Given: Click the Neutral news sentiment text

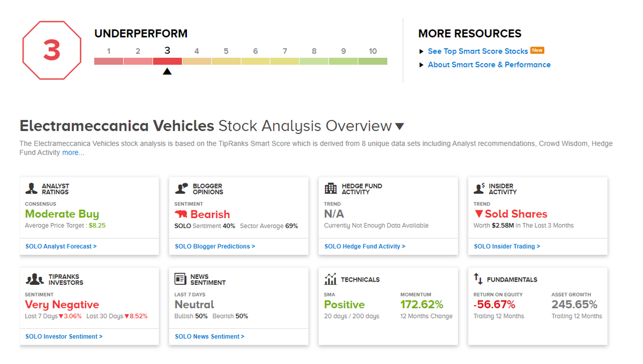Looking at the screenshot, I should 195,305.
